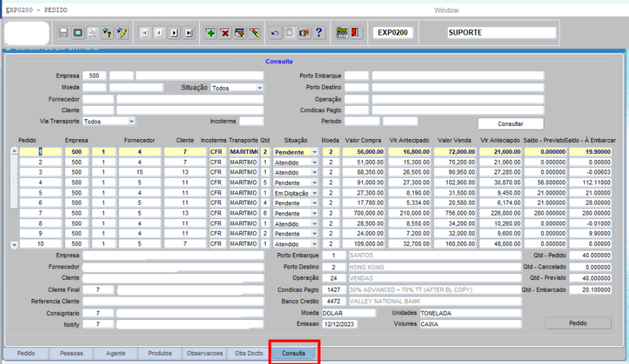This screenshot has width=629, height=364.
Task: Jump to the last record using toolbar arrow
Action: [x=189, y=33]
